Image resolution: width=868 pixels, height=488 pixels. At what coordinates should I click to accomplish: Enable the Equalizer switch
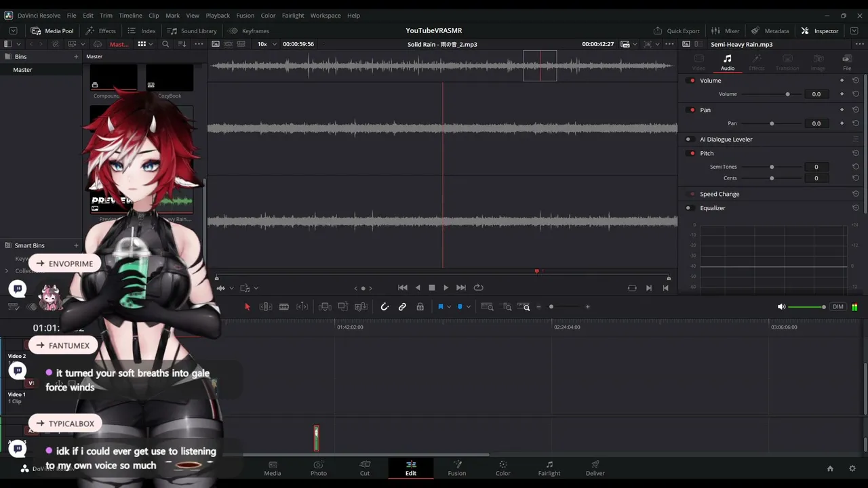point(689,208)
